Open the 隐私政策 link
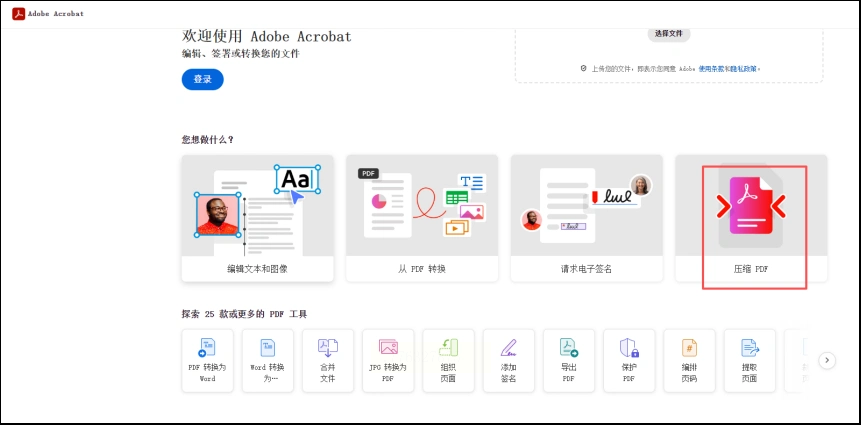This screenshot has height=425, width=861. click(x=745, y=69)
